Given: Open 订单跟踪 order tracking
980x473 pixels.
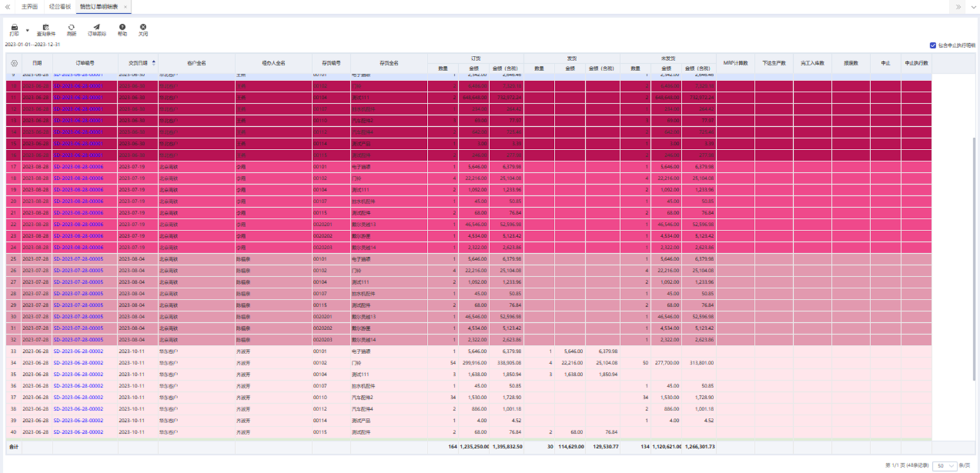Looking at the screenshot, I should [x=96, y=29].
